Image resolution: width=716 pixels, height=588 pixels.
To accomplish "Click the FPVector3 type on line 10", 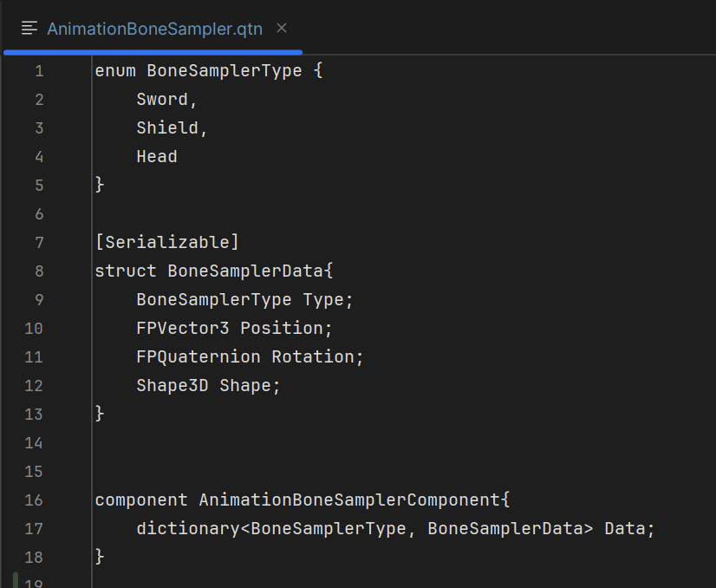I will [184, 328].
